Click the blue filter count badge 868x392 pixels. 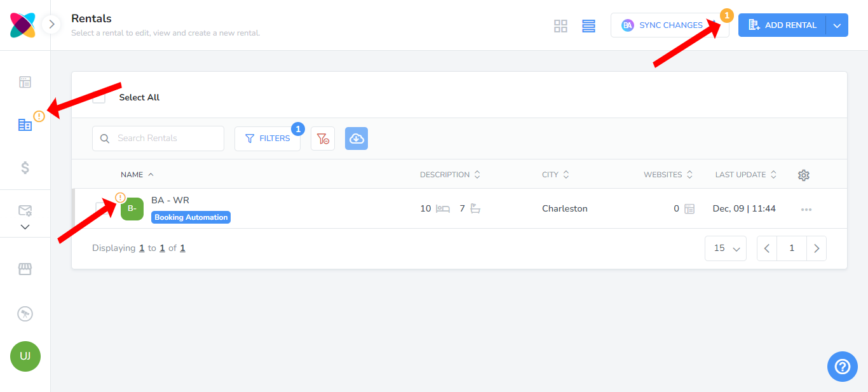[x=298, y=129]
